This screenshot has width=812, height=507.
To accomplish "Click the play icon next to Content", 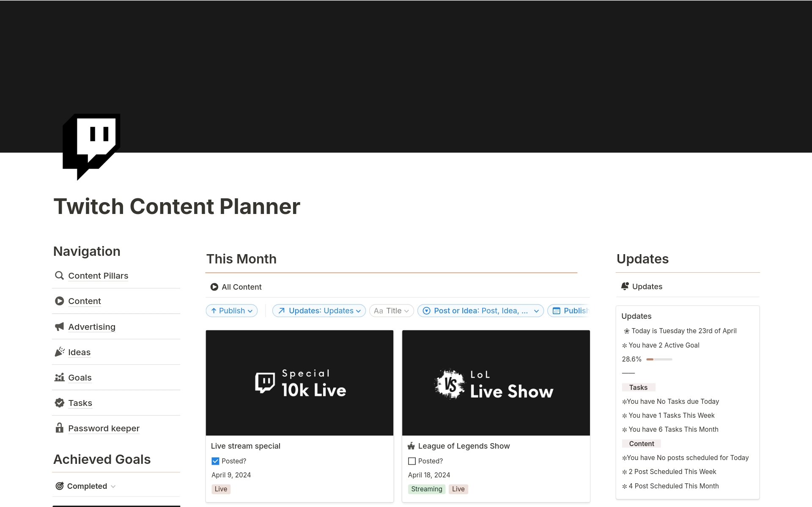I will [x=59, y=301].
